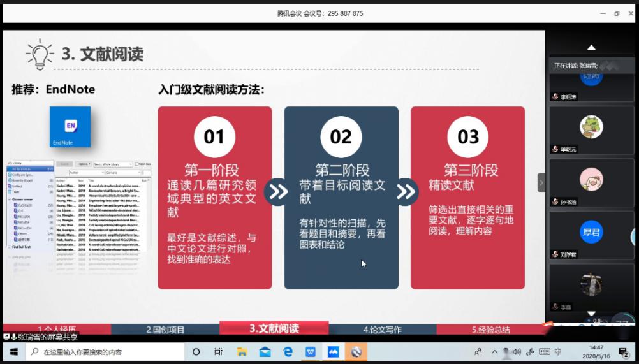Screen dimensions: 639x364
Task: Switch to Tencent Meeting taskbar icon
Action: [334, 351]
